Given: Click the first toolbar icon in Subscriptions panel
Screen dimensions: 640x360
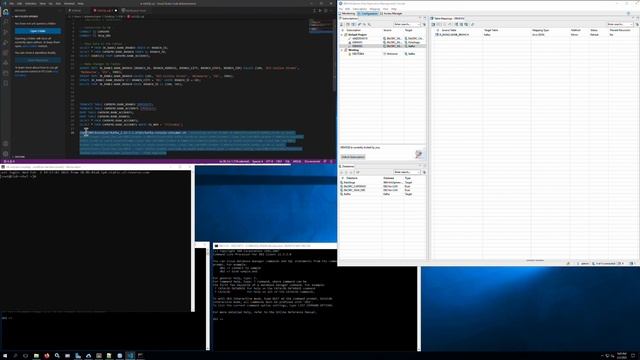Looking at the screenshot, I should tap(342, 24).
